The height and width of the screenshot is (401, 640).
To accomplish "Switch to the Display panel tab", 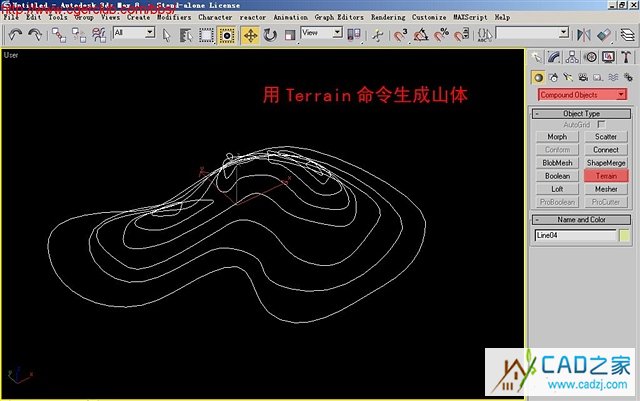I will click(x=608, y=57).
